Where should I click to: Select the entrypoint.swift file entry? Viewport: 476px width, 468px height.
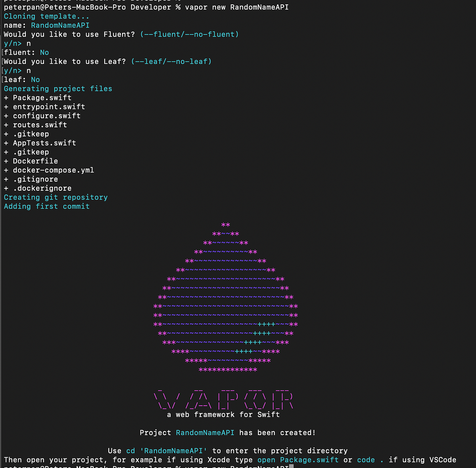tap(48, 106)
